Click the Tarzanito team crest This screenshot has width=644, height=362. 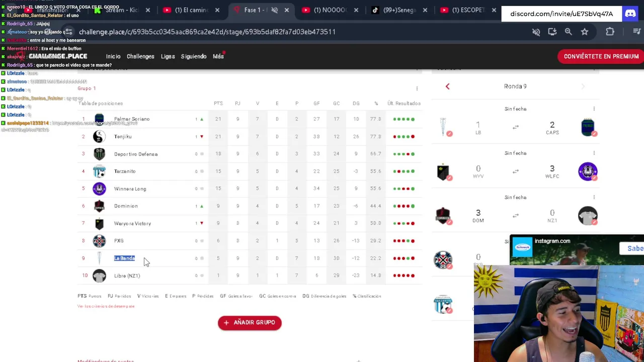tap(99, 171)
